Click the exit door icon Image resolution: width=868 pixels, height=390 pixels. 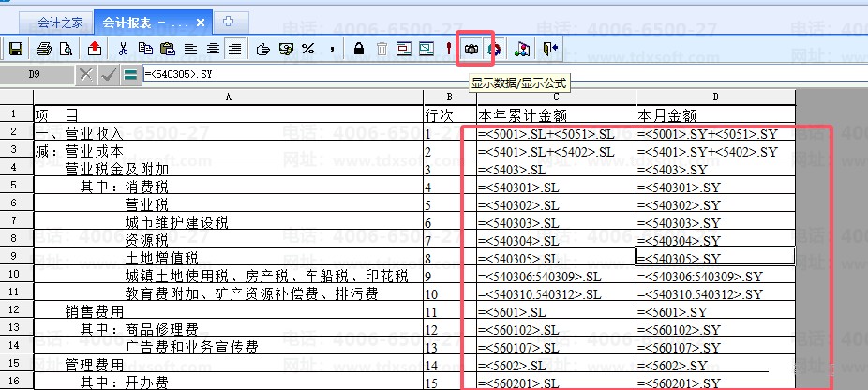(x=549, y=47)
